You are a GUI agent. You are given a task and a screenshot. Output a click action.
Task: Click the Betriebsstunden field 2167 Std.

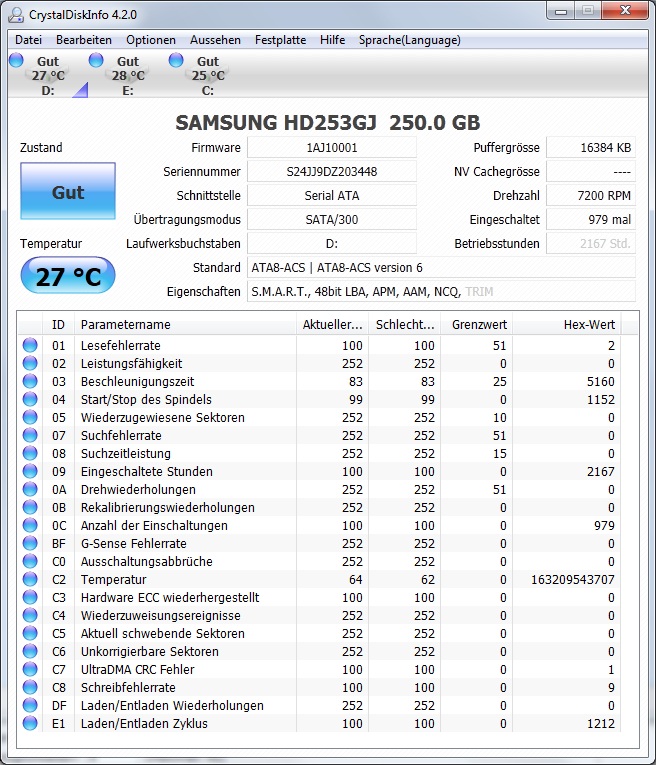coord(591,243)
